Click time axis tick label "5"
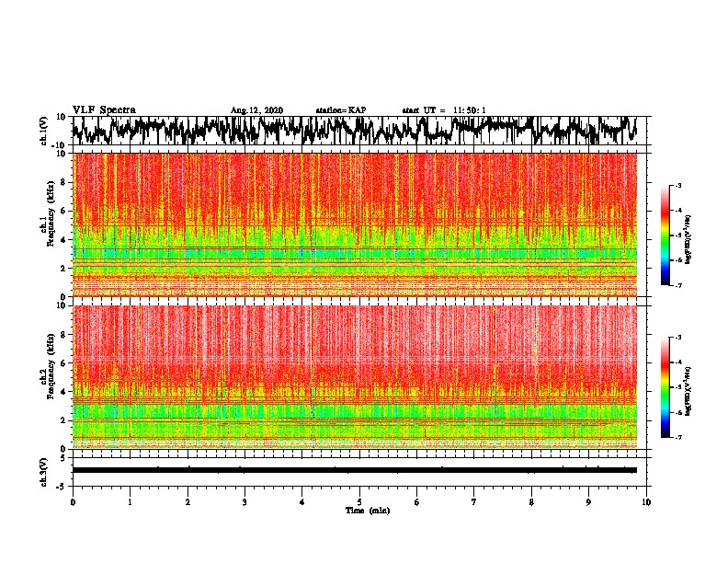Screen dimensions: 728x563 click(x=359, y=502)
